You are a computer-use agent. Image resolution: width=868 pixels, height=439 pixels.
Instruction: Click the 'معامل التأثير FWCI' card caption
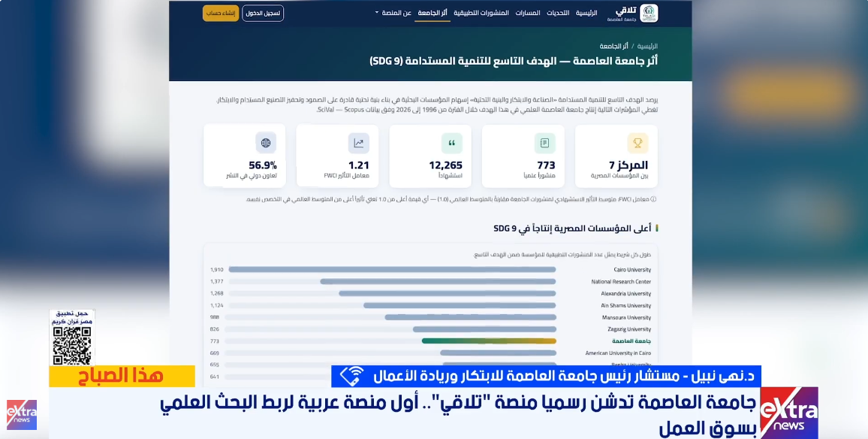pyautogui.click(x=347, y=176)
